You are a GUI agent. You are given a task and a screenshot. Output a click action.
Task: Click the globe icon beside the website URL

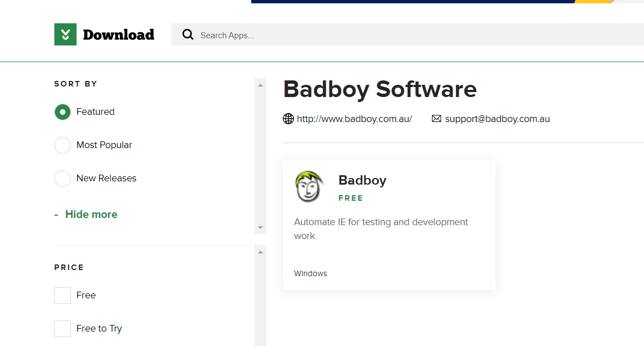click(x=288, y=118)
